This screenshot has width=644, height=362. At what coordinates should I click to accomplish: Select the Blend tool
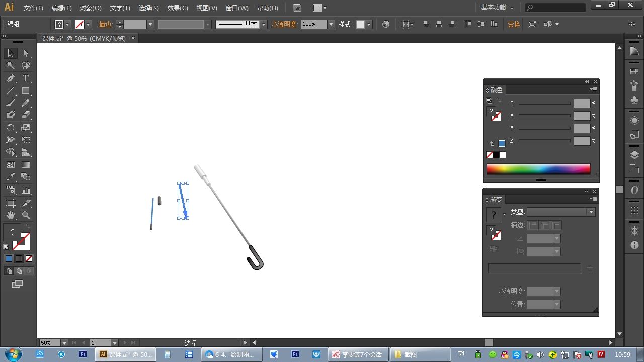coord(26,177)
